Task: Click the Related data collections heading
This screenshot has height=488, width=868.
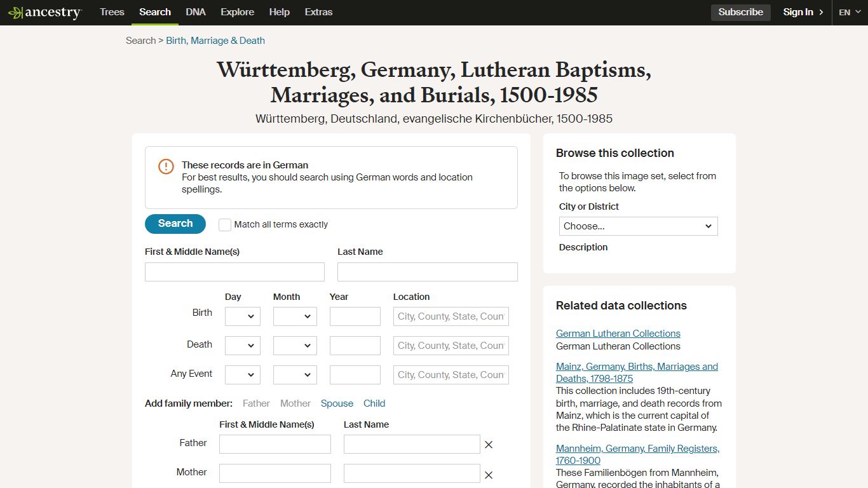Action: click(x=621, y=306)
